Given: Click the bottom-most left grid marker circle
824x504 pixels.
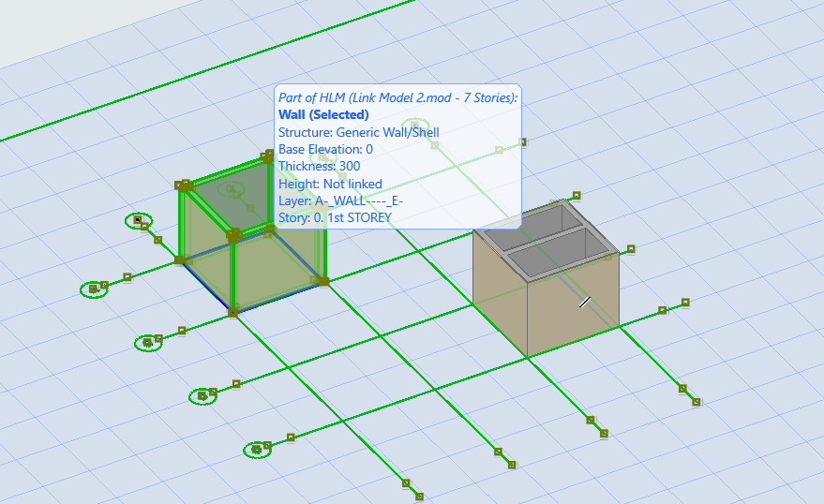Looking at the screenshot, I should click(256, 451).
